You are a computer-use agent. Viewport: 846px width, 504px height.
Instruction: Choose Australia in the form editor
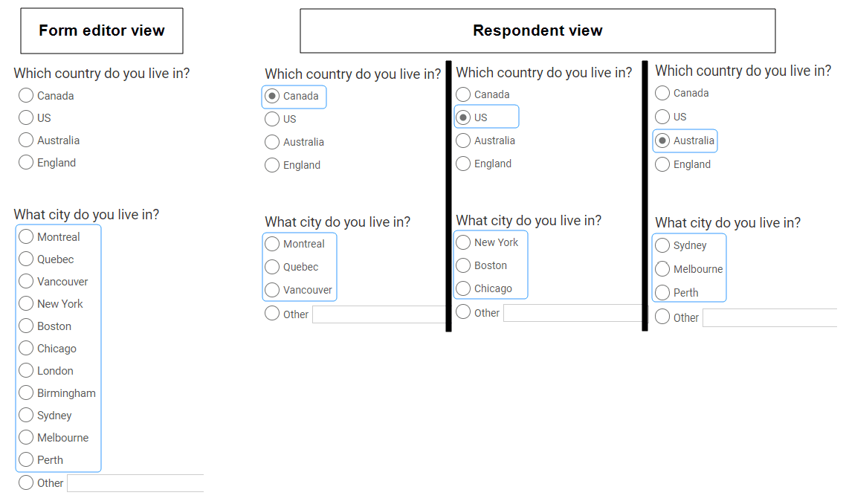pyautogui.click(x=25, y=140)
